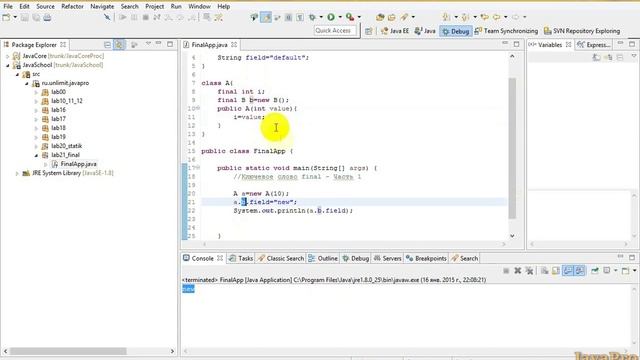Close the Console view tab

coord(220,258)
